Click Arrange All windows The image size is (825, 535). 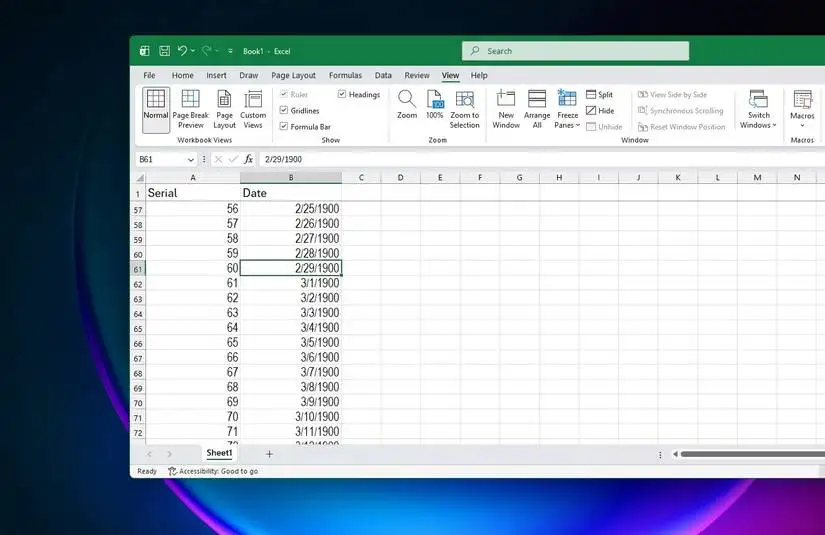(537, 109)
